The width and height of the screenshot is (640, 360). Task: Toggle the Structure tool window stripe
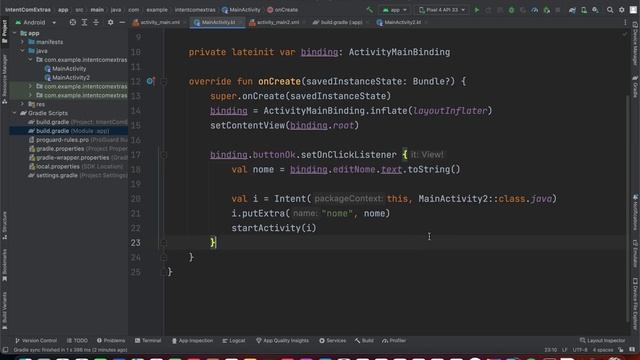pos(4,225)
